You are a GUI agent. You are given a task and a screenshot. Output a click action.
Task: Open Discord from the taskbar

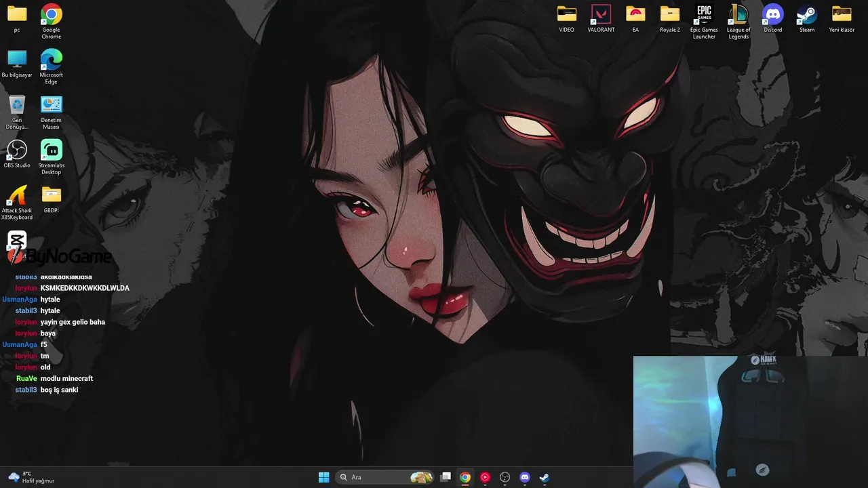524,477
